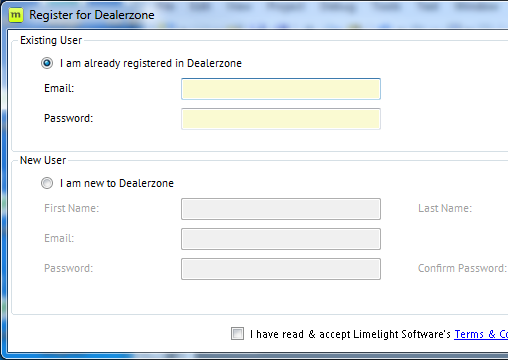
Task: Focus the Existing User Email field
Action: 281,89
